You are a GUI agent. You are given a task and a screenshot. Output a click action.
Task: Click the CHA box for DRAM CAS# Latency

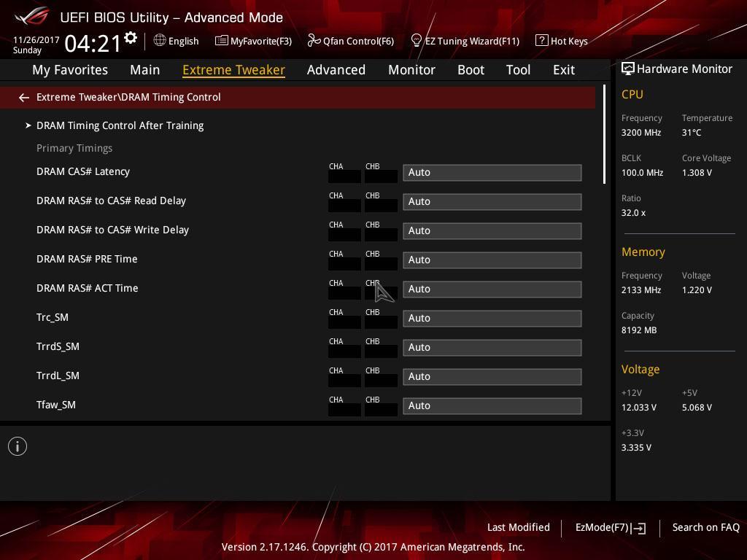[344, 176]
